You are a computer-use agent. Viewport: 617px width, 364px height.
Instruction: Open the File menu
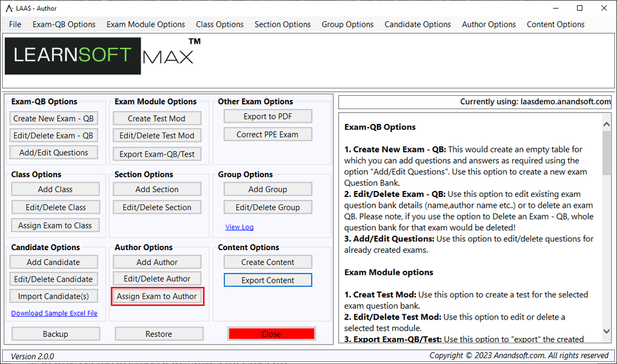[15, 25]
